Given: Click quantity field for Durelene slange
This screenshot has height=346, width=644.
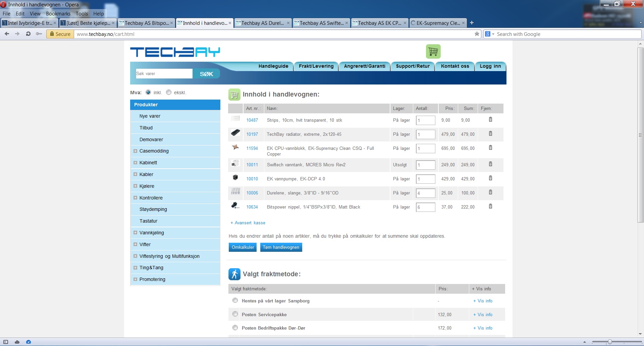Looking at the screenshot, I should (x=426, y=193).
